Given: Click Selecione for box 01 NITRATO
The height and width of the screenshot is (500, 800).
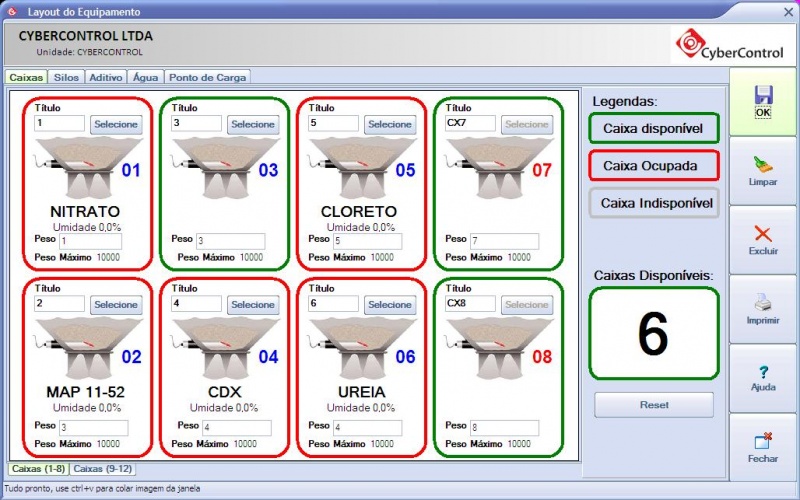Looking at the screenshot, I should [x=116, y=124].
